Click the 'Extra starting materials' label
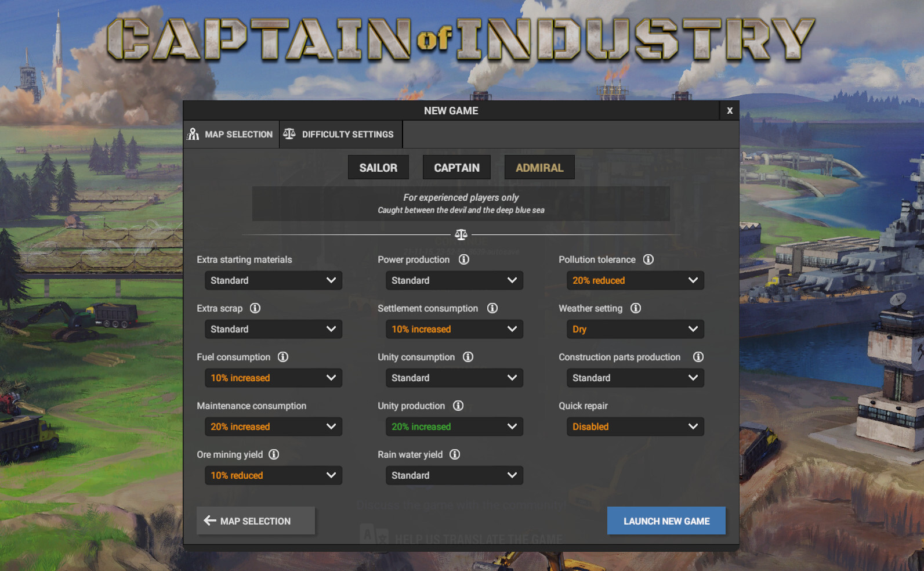 tap(244, 259)
